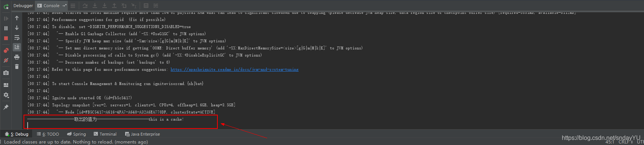Open the Spring tool window tab
The width and height of the screenshot is (644, 145).
[76, 134]
